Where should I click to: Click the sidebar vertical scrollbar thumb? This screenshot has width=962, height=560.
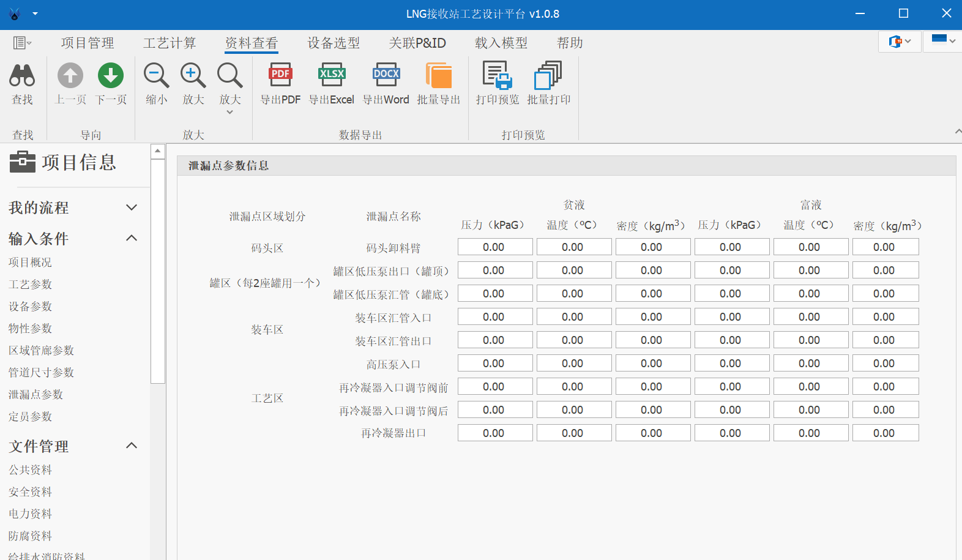[158, 271]
